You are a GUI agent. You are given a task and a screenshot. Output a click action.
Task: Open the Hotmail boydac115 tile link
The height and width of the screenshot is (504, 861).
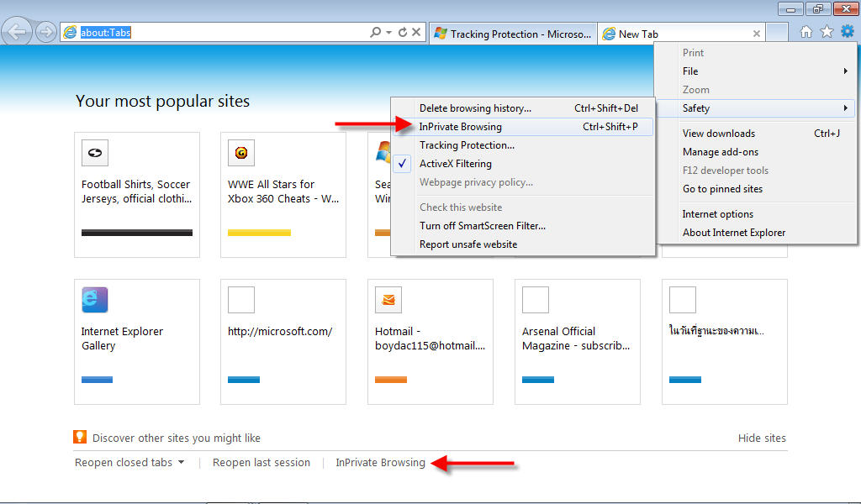coord(430,339)
